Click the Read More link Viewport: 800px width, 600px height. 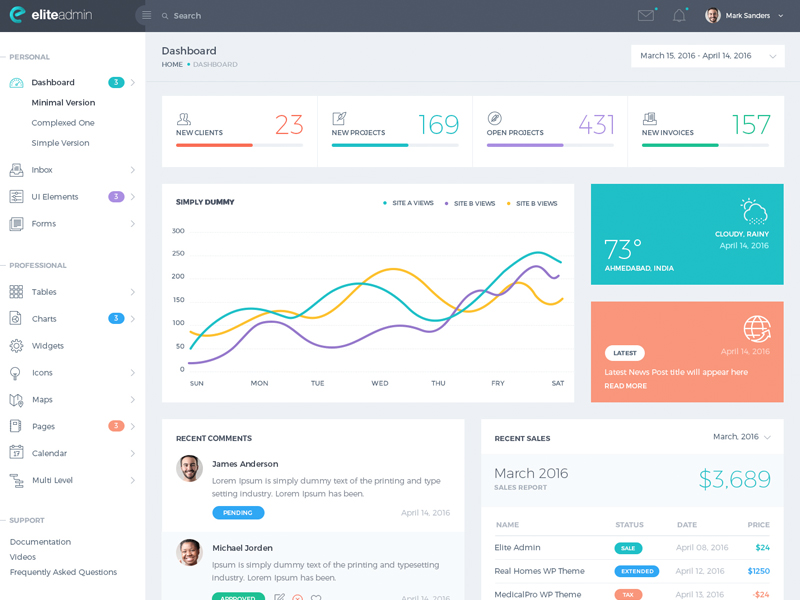(x=625, y=386)
